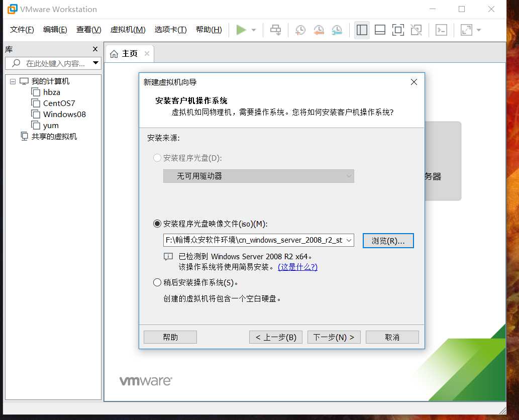Open the library search filter dropdown

point(95,63)
